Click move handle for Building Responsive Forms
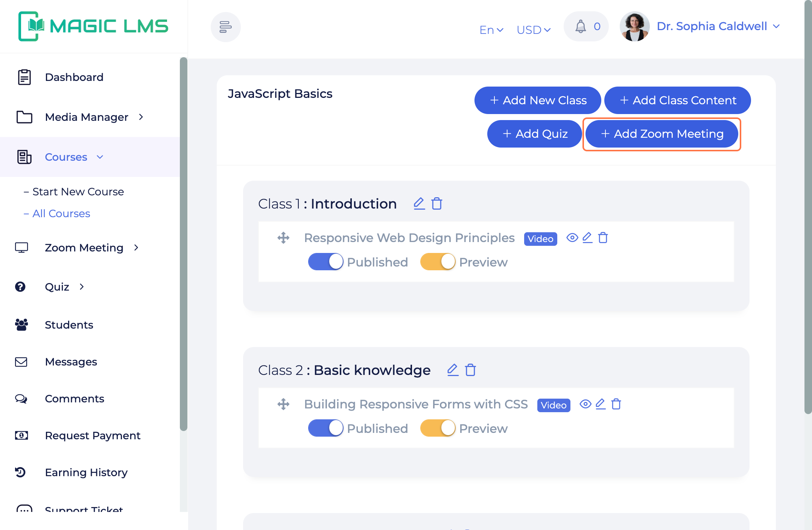 [x=283, y=404]
